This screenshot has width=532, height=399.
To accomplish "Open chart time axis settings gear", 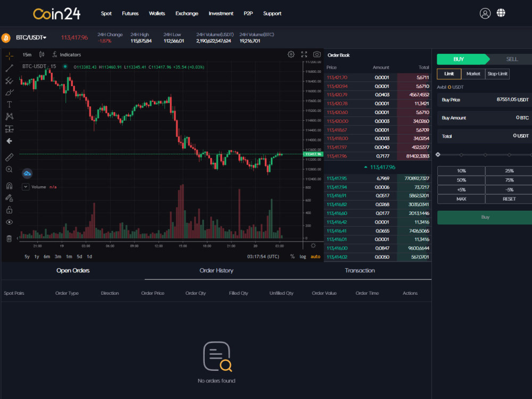I will pos(313,246).
